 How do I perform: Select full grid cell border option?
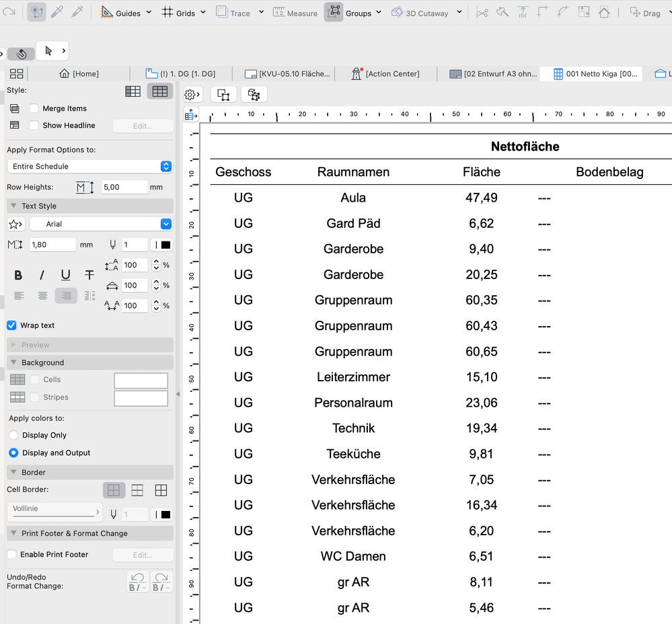click(161, 490)
